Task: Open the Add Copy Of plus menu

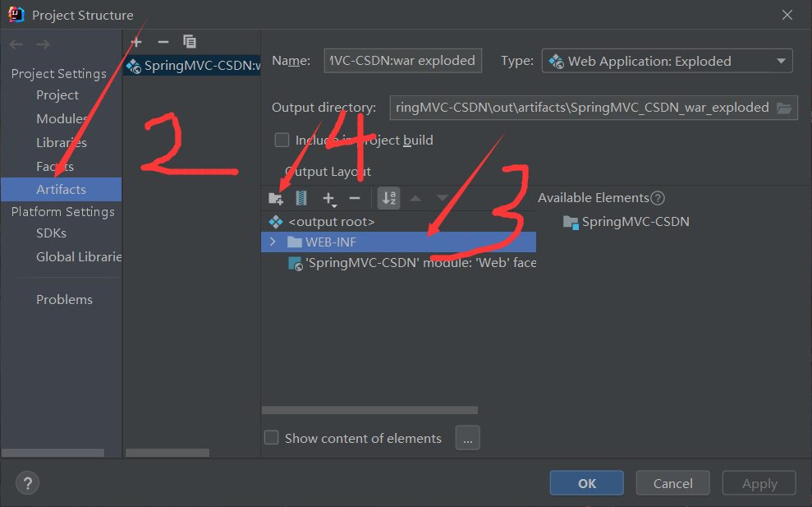Action: [329, 199]
